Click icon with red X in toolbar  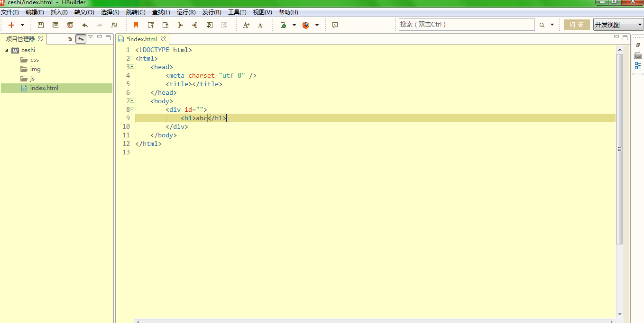pos(70,25)
